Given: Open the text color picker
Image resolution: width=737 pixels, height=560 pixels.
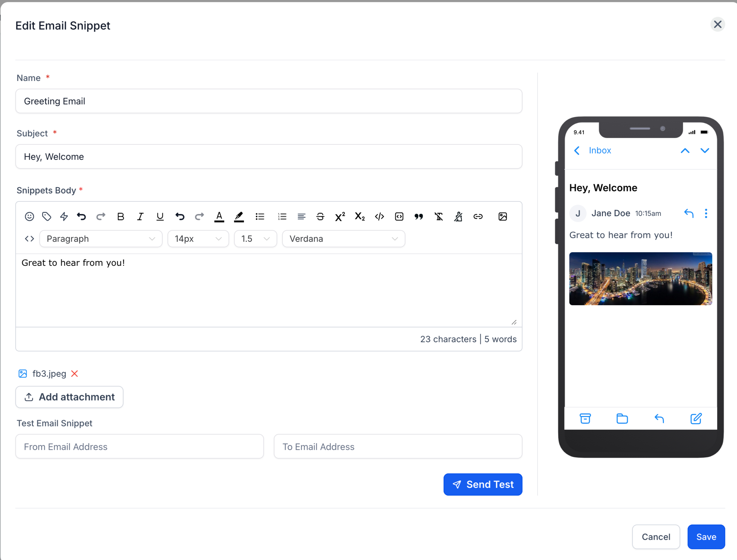Looking at the screenshot, I should point(219,217).
